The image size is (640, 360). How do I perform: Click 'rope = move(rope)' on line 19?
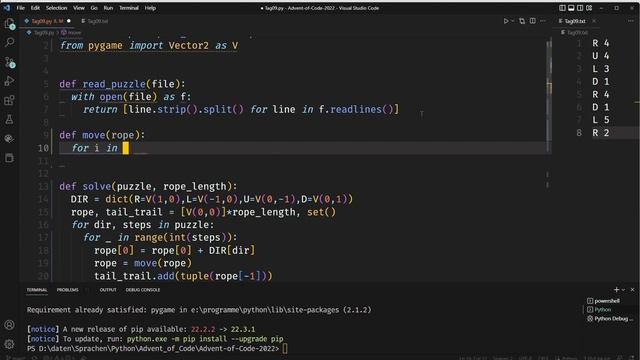pos(143,263)
